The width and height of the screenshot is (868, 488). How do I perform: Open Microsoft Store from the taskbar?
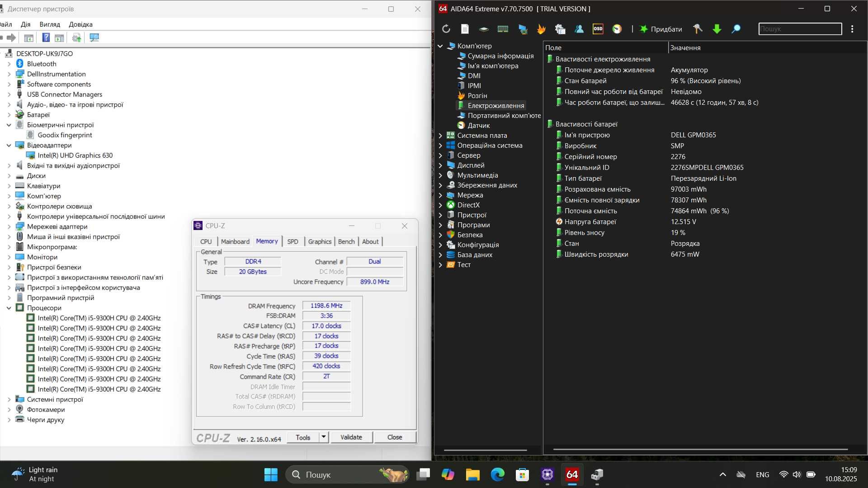(522, 474)
